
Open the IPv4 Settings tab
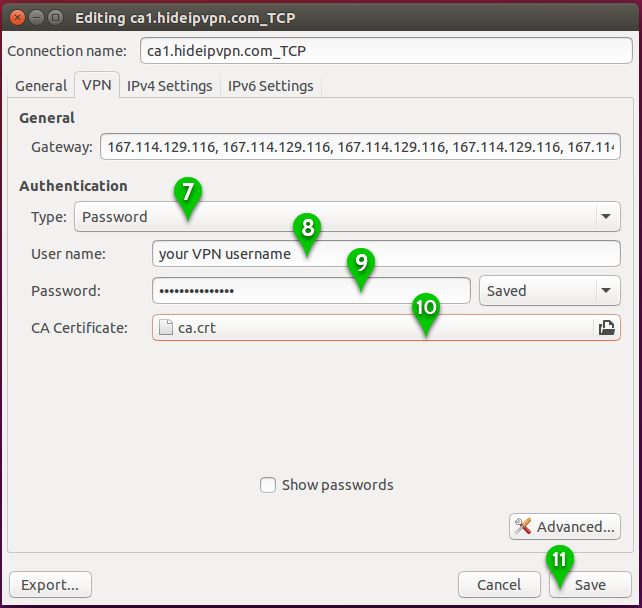pyautogui.click(x=170, y=86)
